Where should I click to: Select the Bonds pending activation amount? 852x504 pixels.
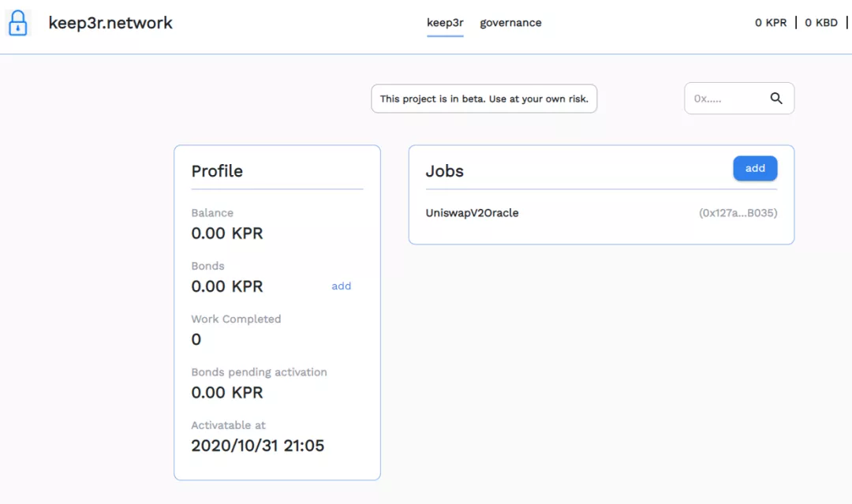click(x=227, y=393)
